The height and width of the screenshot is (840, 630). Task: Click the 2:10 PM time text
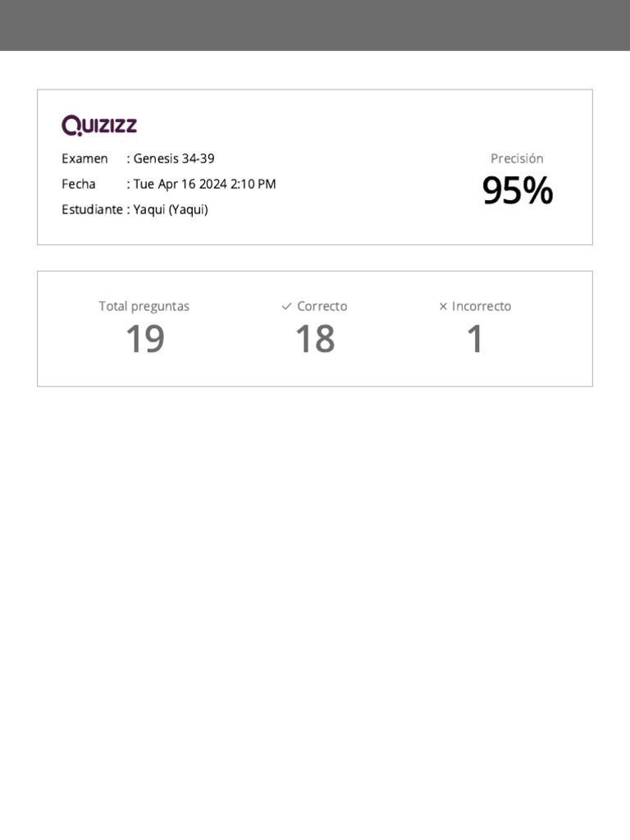[253, 184]
